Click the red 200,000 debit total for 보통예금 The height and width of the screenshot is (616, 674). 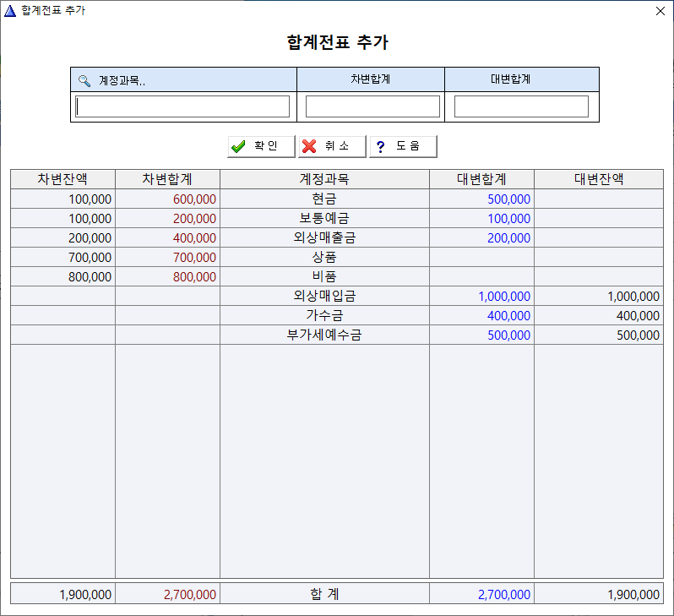tap(195, 219)
